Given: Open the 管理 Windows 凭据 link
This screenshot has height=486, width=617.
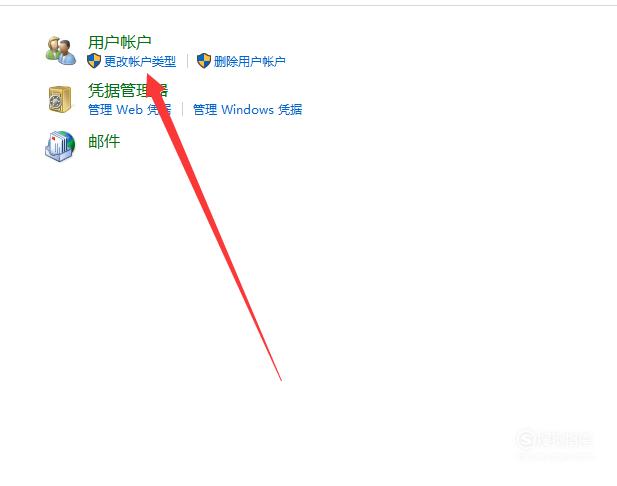Looking at the screenshot, I should [248, 109].
